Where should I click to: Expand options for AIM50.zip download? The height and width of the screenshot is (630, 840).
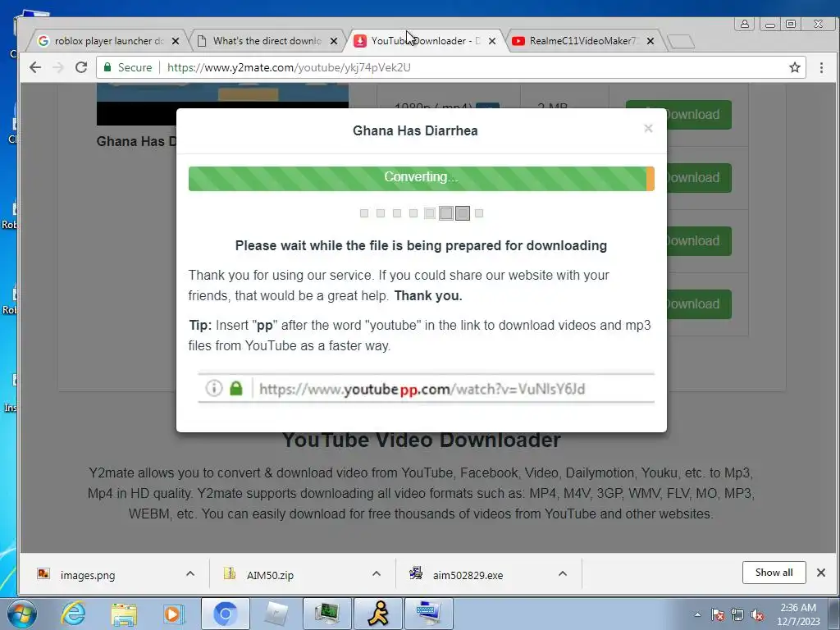tap(376, 573)
